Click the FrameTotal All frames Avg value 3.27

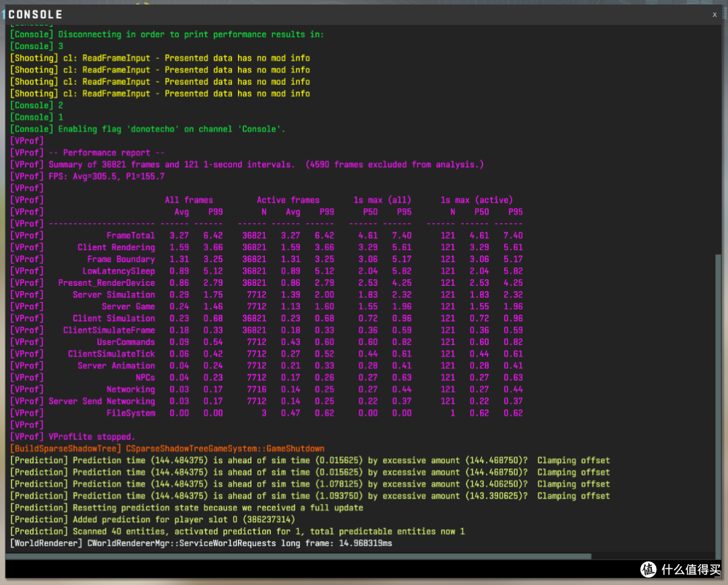[179, 235]
